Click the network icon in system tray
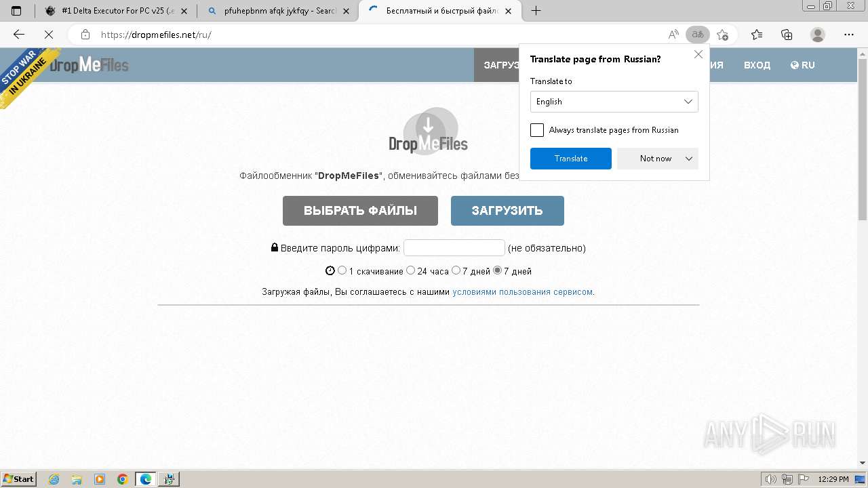Screen dimensions: 868x488 tap(787, 479)
